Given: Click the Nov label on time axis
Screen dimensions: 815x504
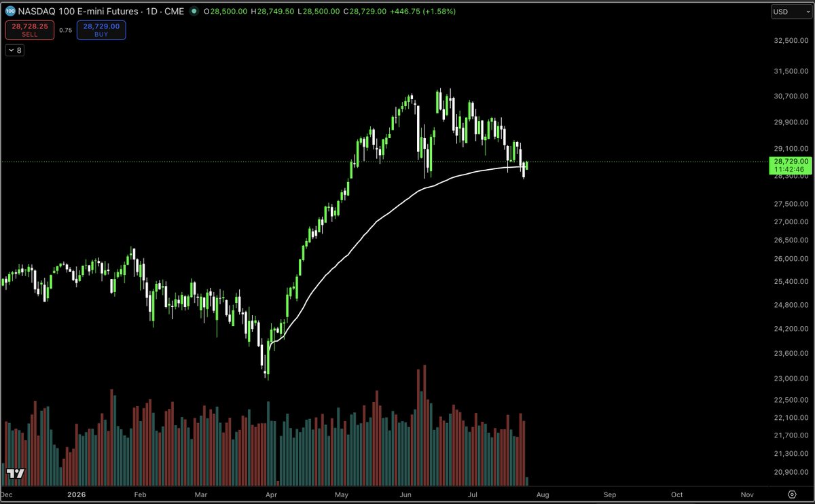Looking at the screenshot, I should (746, 494).
